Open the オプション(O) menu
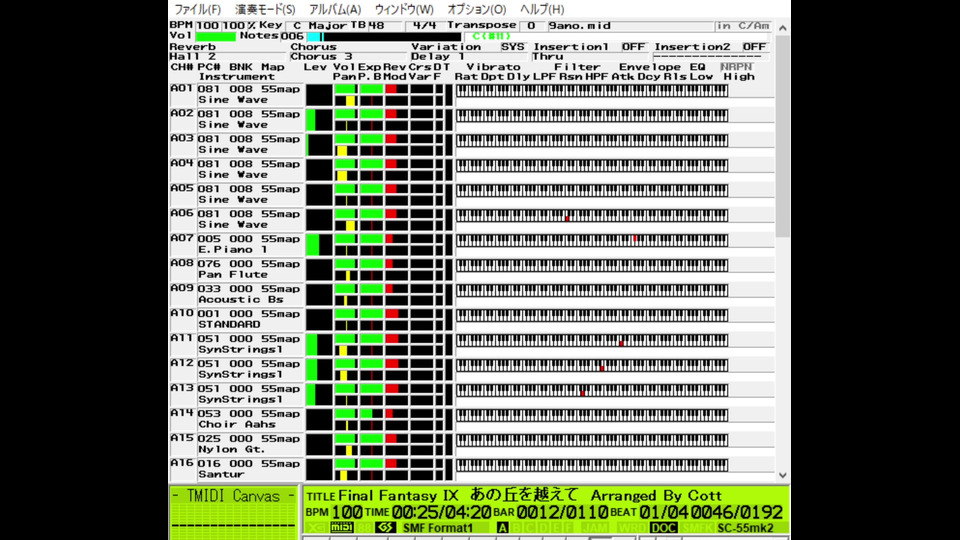The height and width of the screenshot is (540, 960). pyautogui.click(x=476, y=9)
